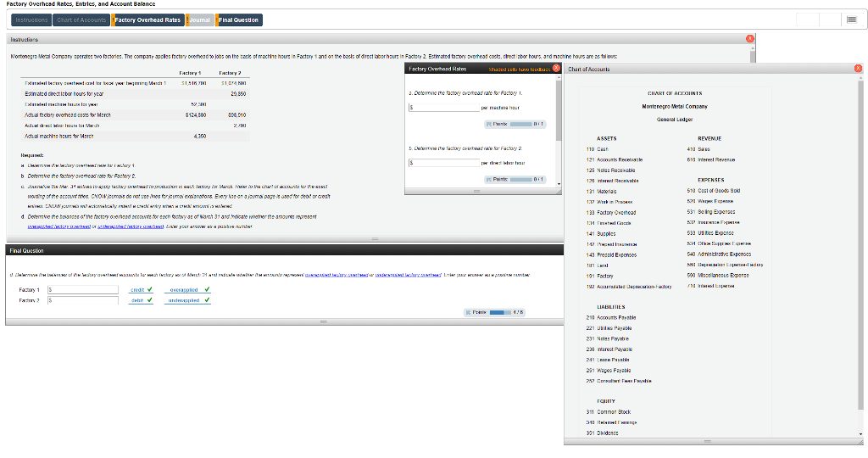Screen dimensions: 868x458
Task: Open underapplied factory overhead link in Instructions
Action: click(x=131, y=226)
